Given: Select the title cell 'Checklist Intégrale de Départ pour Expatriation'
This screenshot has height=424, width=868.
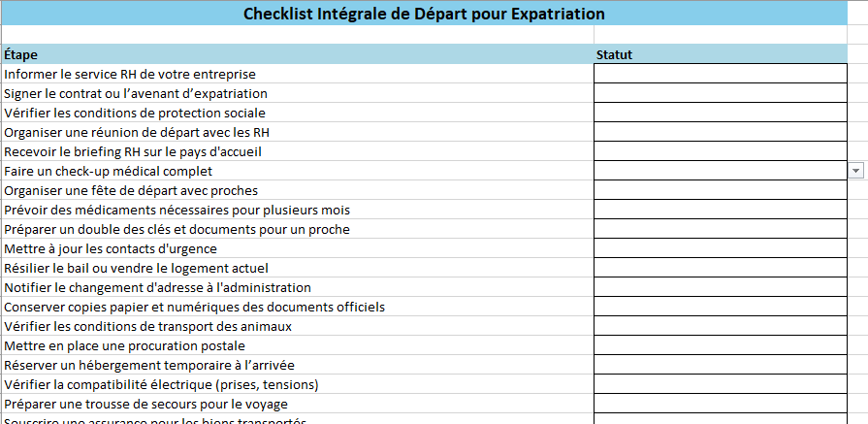Looking at the screenshot, I should coord(424,15).
